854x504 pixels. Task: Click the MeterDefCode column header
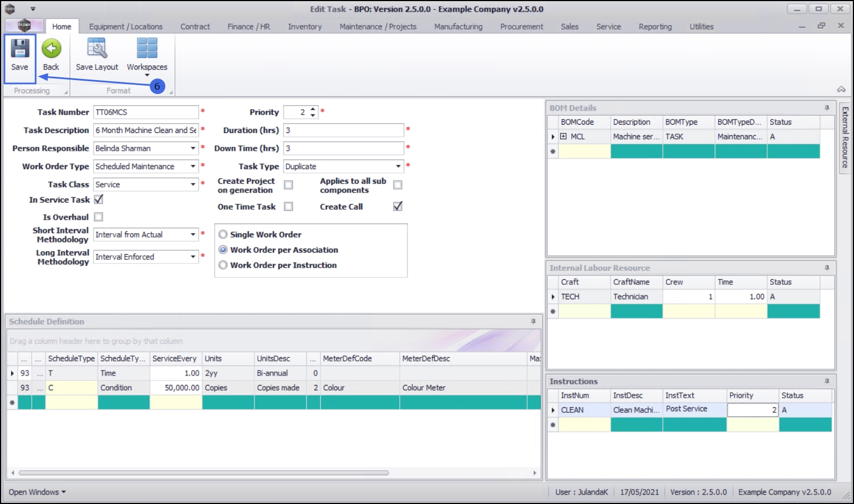point(360,359)
